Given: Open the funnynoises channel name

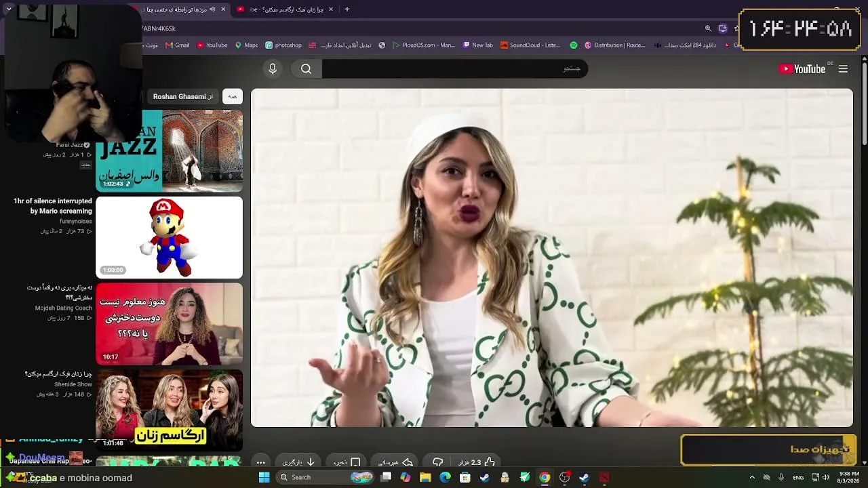Looking at the screenshot, I should [x=76, y=222].
